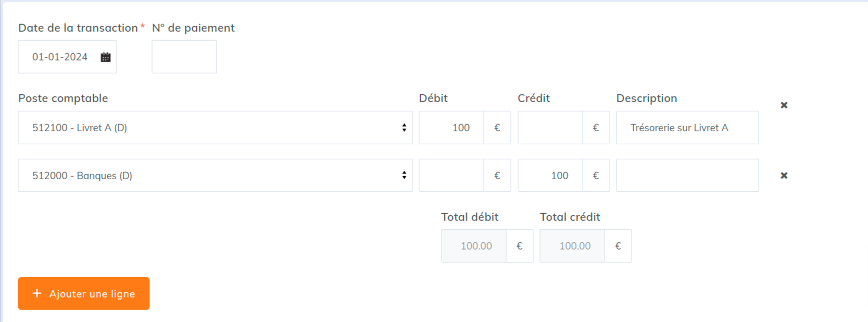Screen dimensions: 868x322
Task: Open the 512000 - Banques account dropdown
Action: [215, 176]
